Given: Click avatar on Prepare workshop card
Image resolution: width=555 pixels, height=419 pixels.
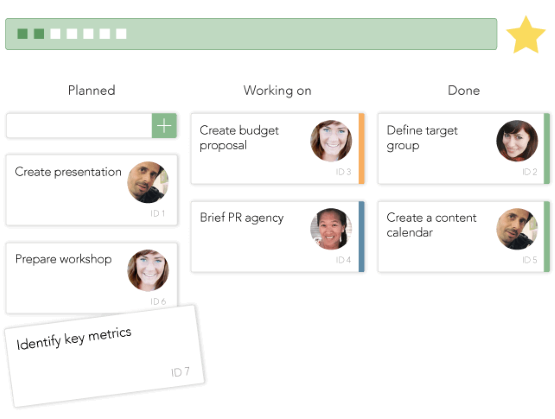Looking at the screenshot, I should click(148, 270).
